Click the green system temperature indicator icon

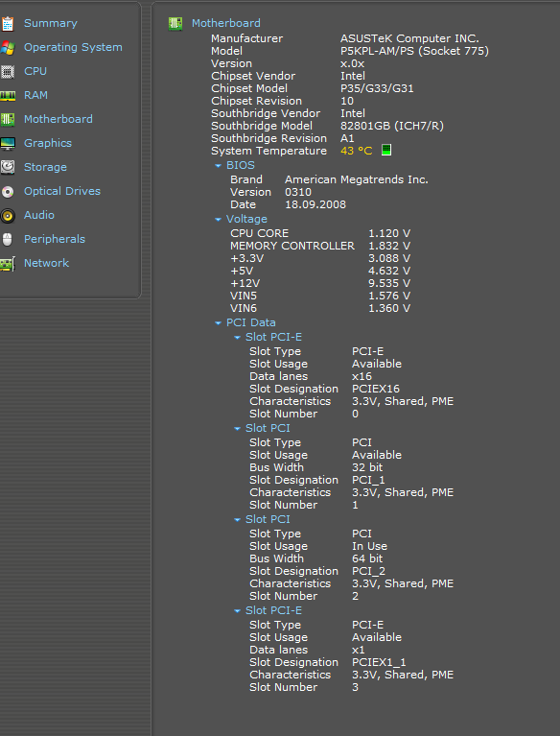tap(386, 151)
